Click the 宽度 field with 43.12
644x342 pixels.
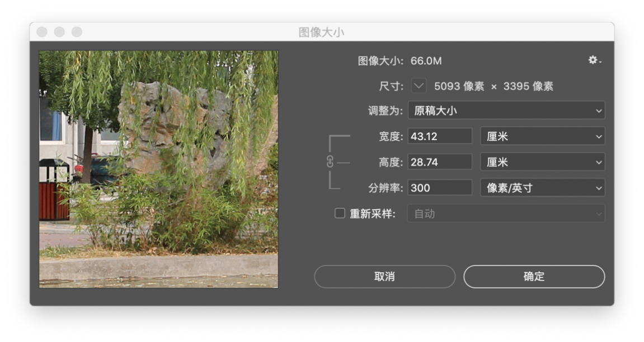pyautogui.click(x=440, y=136)
